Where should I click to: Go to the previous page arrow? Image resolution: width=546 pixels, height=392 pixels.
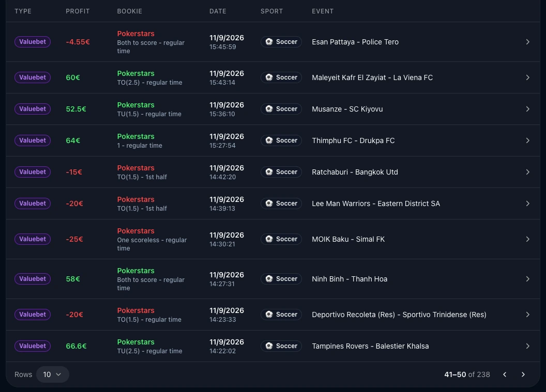point(505,374)
